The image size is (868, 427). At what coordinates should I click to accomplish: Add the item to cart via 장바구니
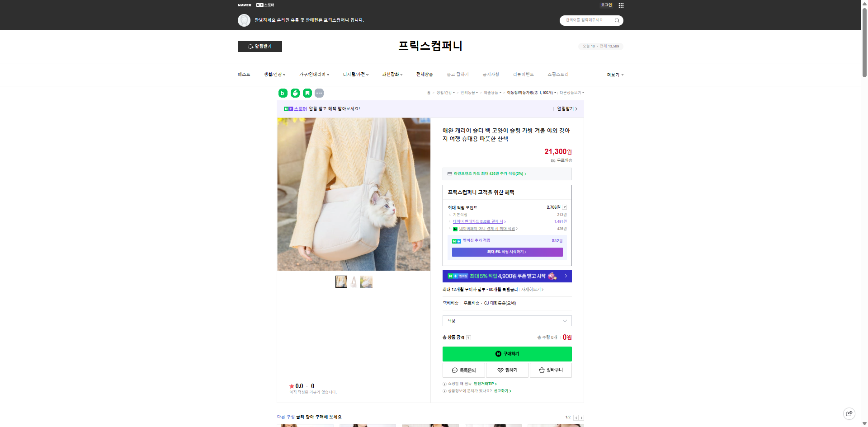[x=551, y=370]
